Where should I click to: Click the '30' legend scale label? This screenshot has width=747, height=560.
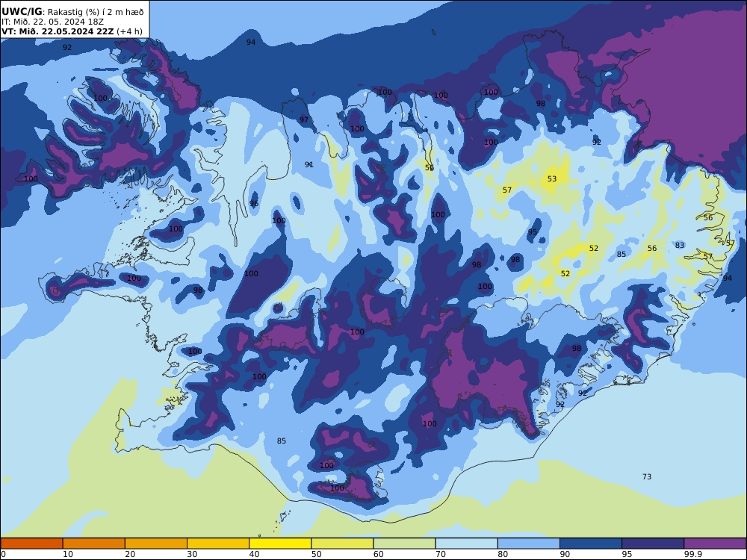pyautogui.click(x=193, y=554)
